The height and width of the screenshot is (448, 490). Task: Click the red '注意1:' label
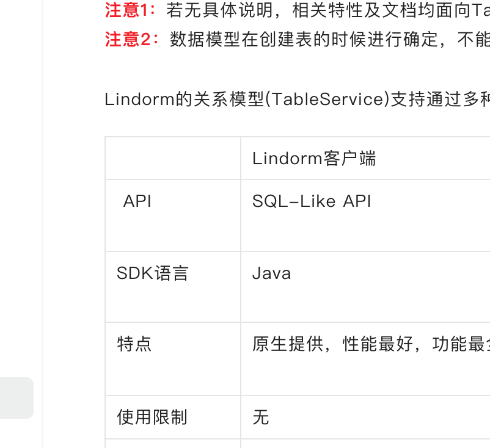[x=131, y=10]
